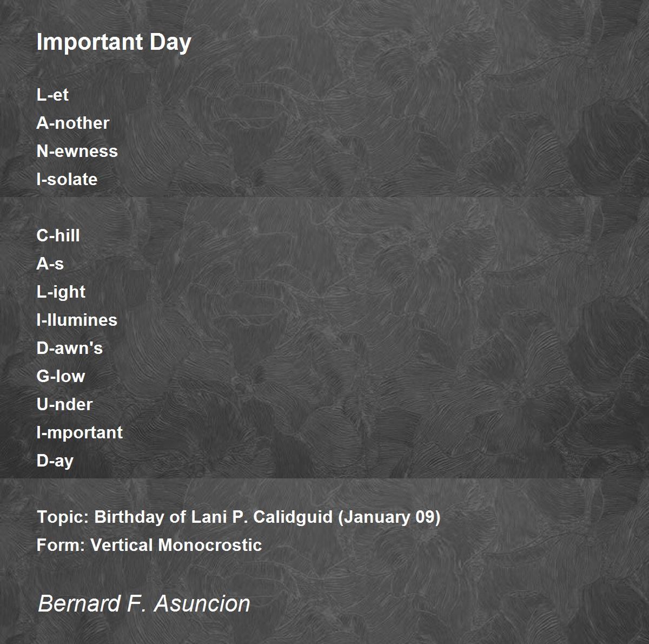Screen dimensions: 649x644
Task: Click the author name Bernard F. Asuncion
Action: click(x=144, y=603)
